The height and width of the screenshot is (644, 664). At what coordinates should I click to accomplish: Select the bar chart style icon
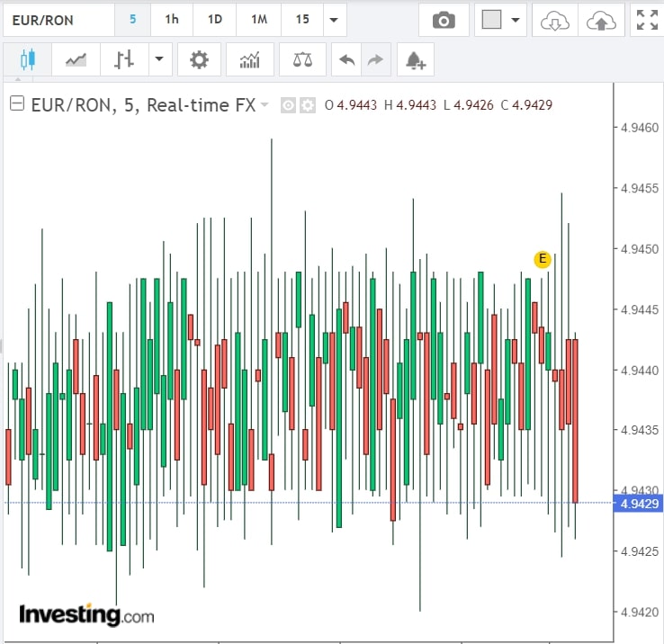(124, 60)
